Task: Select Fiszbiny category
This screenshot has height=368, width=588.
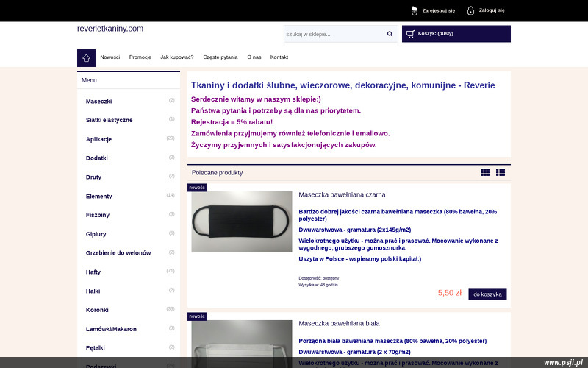Action: (x=98, y=215)
